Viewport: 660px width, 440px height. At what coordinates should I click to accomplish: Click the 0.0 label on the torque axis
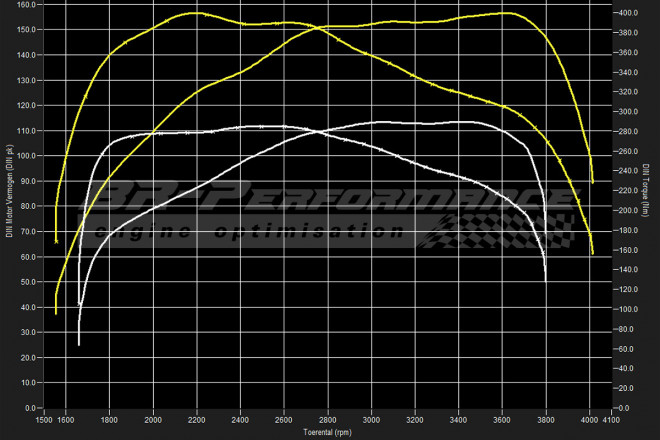(621, 408)
